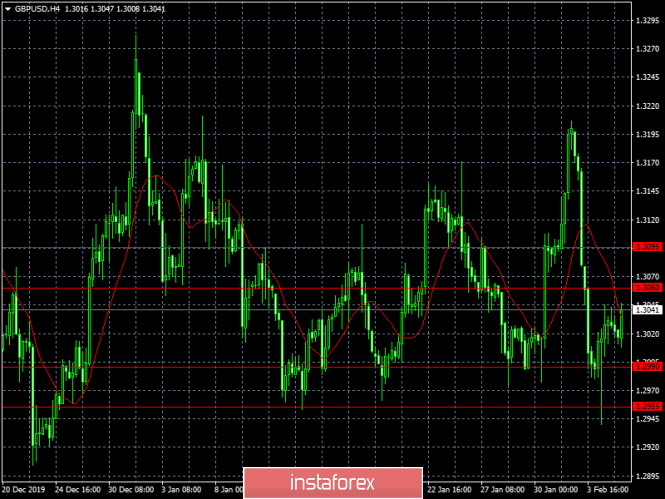Click the 24 Dec 16:00 time label

click(78, 490)
